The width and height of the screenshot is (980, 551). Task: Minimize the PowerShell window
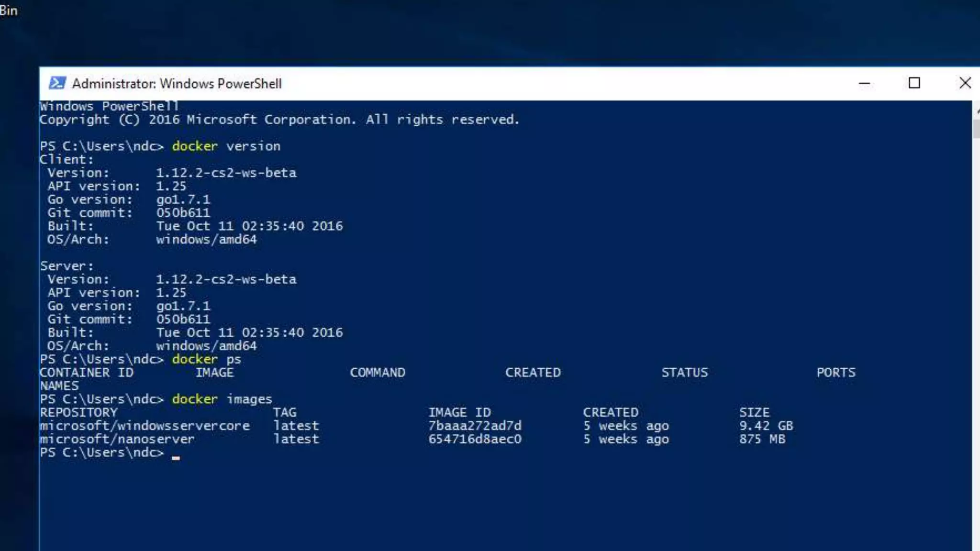point(864,83)
